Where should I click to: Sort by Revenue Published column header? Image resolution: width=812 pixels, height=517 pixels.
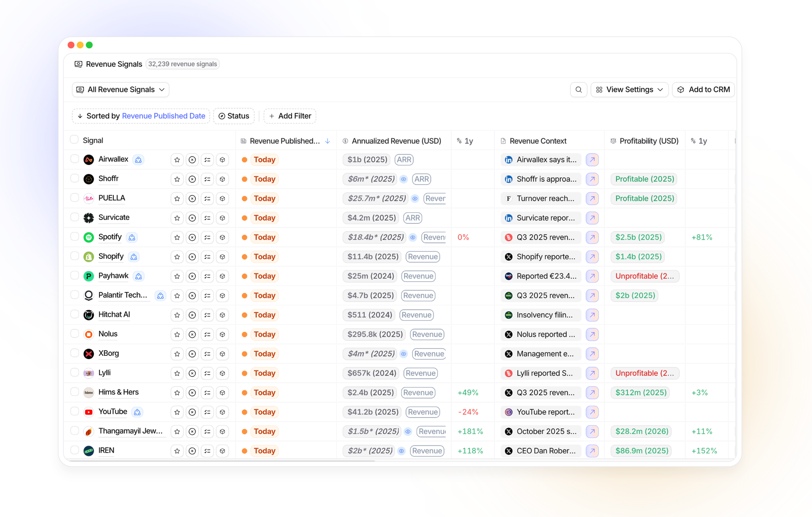[285, 141]
